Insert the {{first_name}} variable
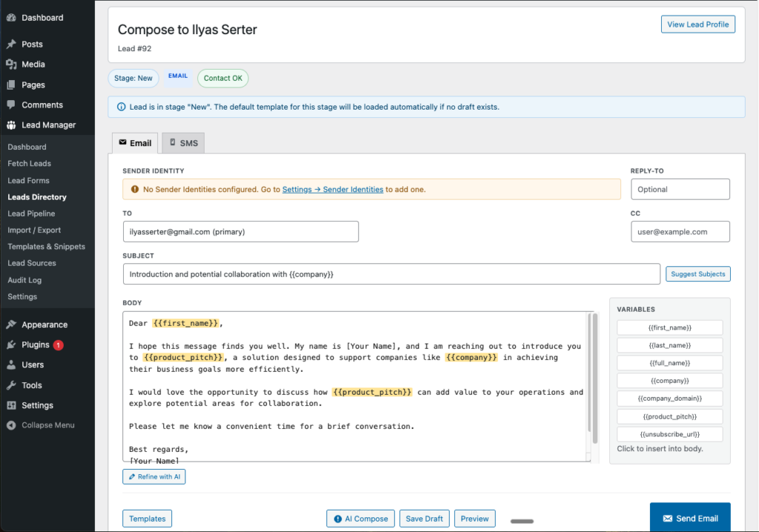 (x=669, y=327)
